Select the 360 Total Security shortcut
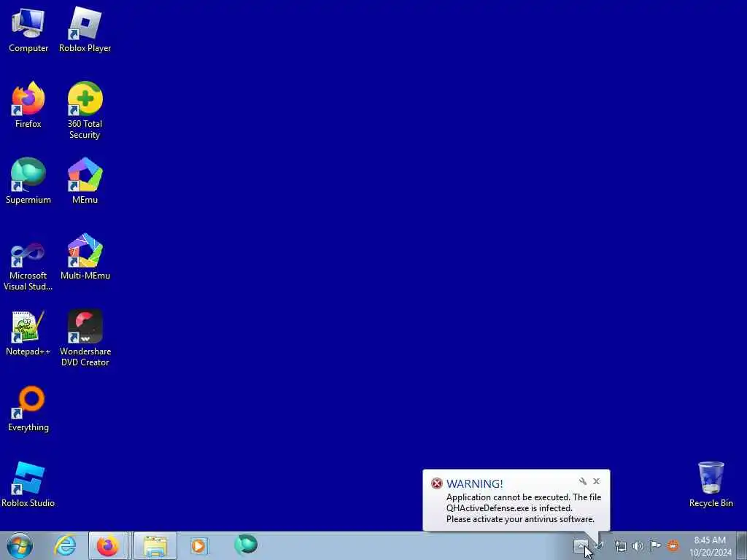 point(85,111)
